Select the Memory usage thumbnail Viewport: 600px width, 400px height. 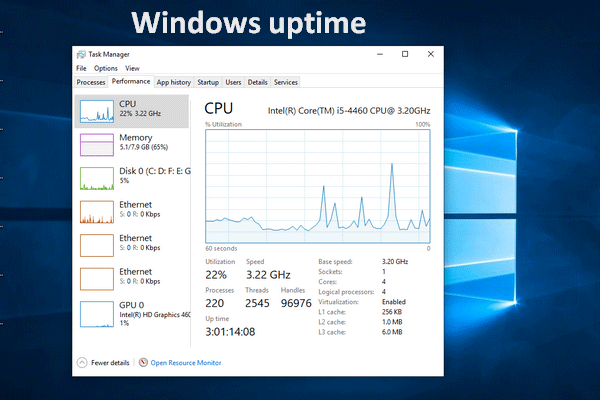click(x=97, y=145)
